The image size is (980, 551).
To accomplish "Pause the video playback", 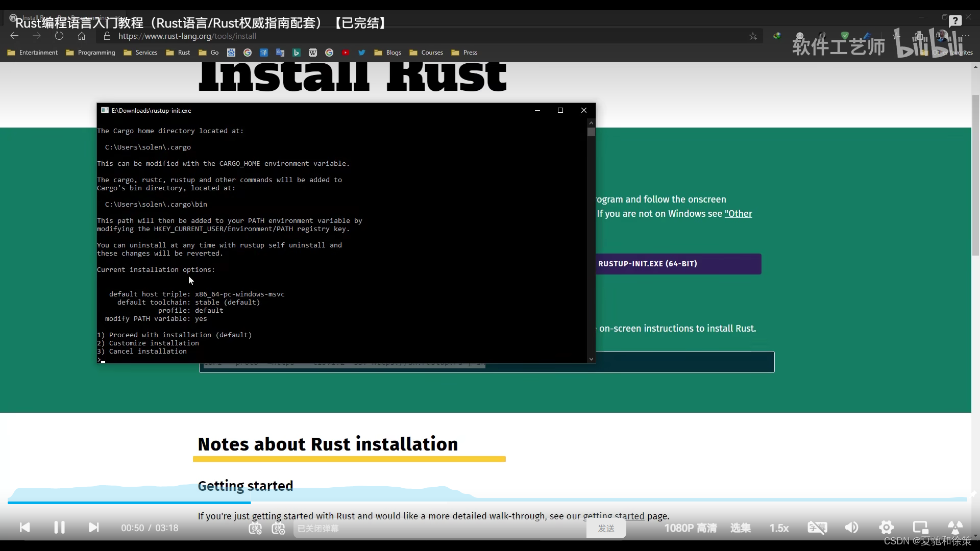I will coord(59,528).
